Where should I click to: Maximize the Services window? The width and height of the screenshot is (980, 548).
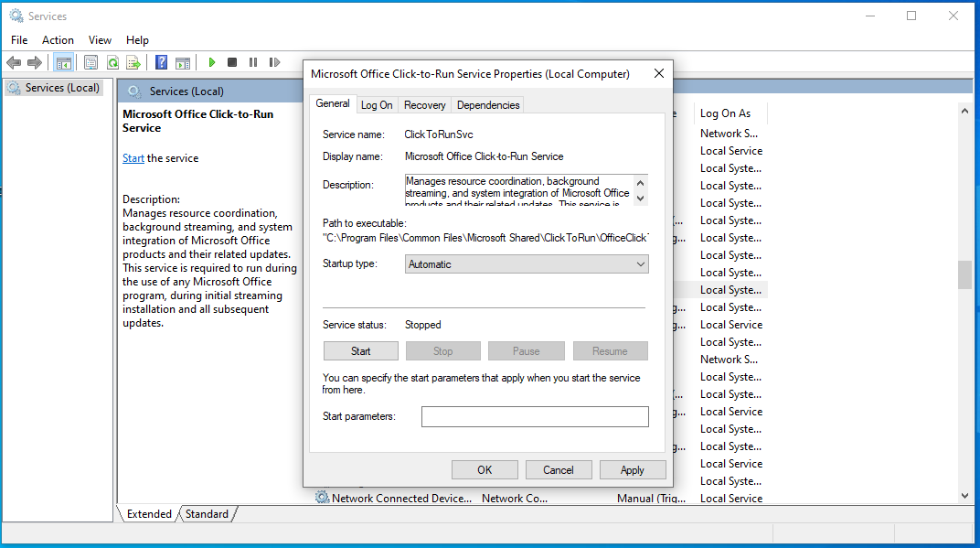(911, 16)
